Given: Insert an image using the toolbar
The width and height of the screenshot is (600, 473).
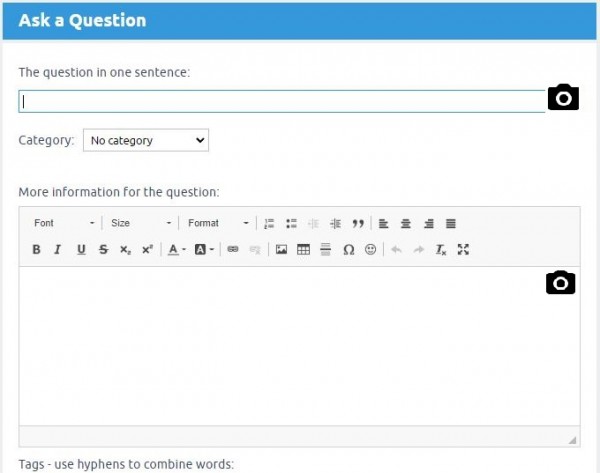Looking at the screenshot, I should click(282, 250).
